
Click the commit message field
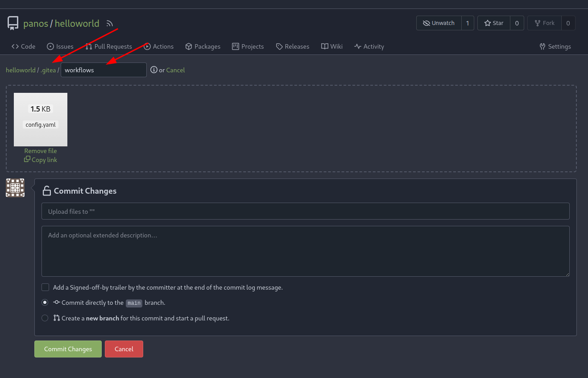point(305,211)
